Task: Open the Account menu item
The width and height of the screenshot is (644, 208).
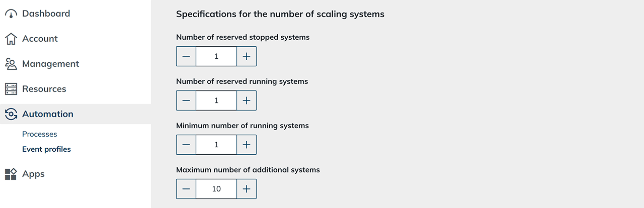Action: 40,39
